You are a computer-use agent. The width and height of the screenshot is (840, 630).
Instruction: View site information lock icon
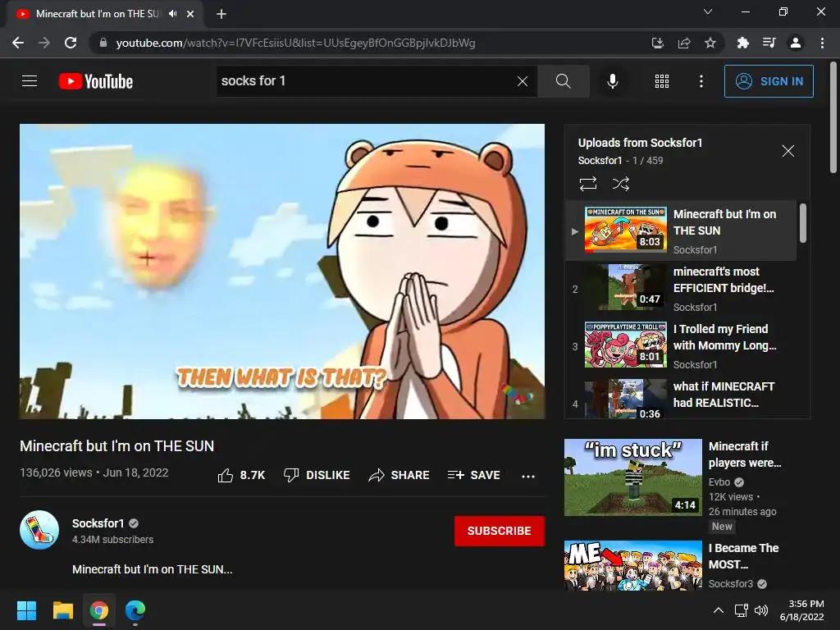pos(103,43)
